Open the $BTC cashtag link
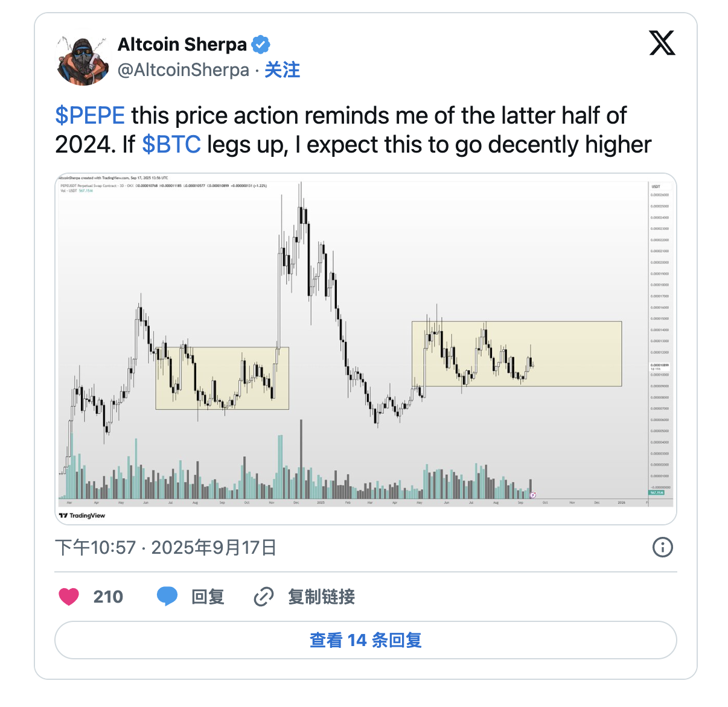728x707 pixels. pyautogui.click(x=171, y=145)
